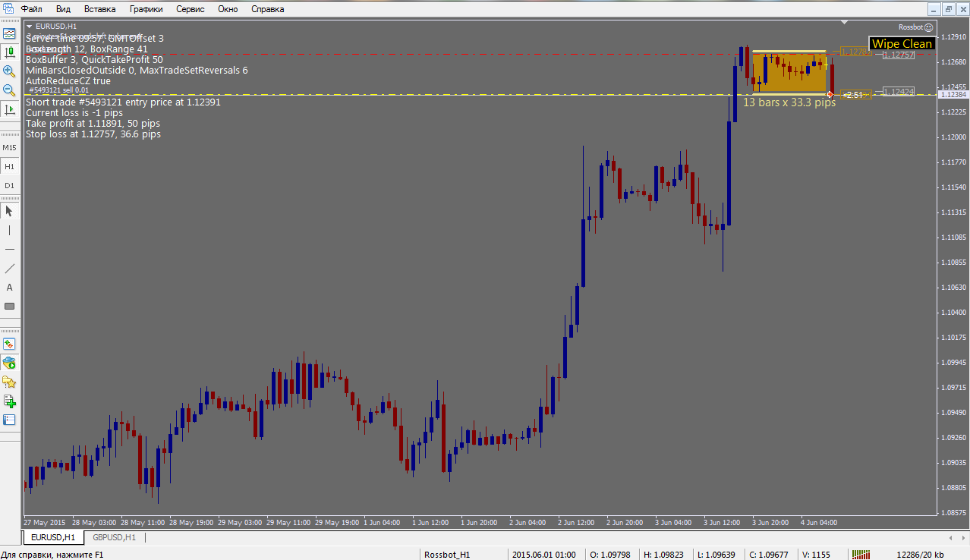
Task: Open the Окно menu
Action: click(228, 9)
